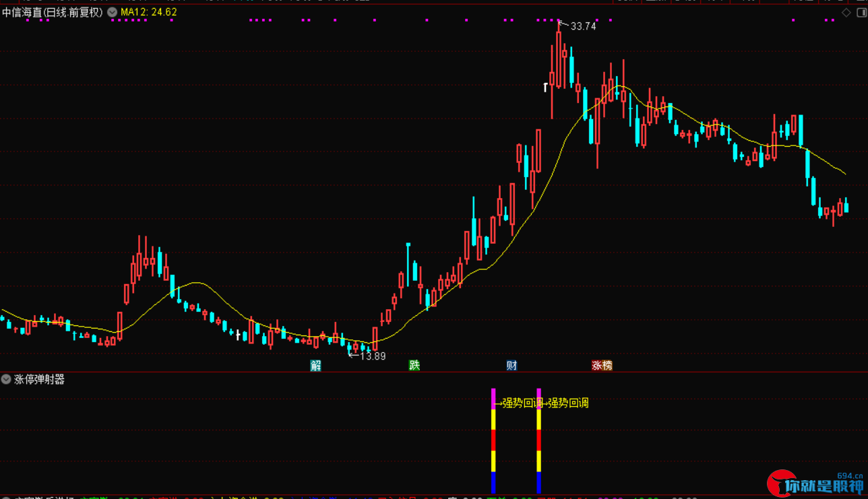Toggle the panel layout icon at top-right
The height and width of the screenshot is (499, 868).
pyautogui.click(x=861, y=13)
